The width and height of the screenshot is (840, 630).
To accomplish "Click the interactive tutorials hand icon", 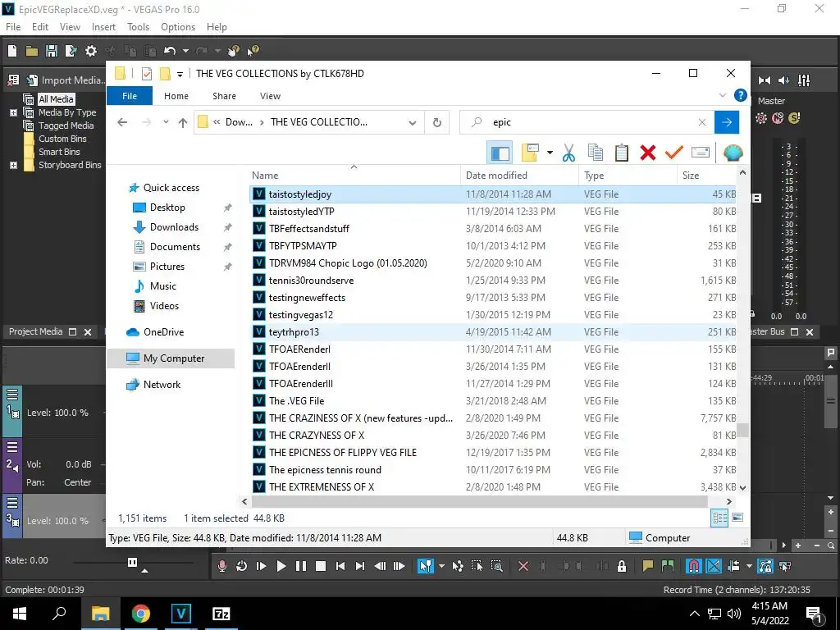I will [x=234, y=51].
